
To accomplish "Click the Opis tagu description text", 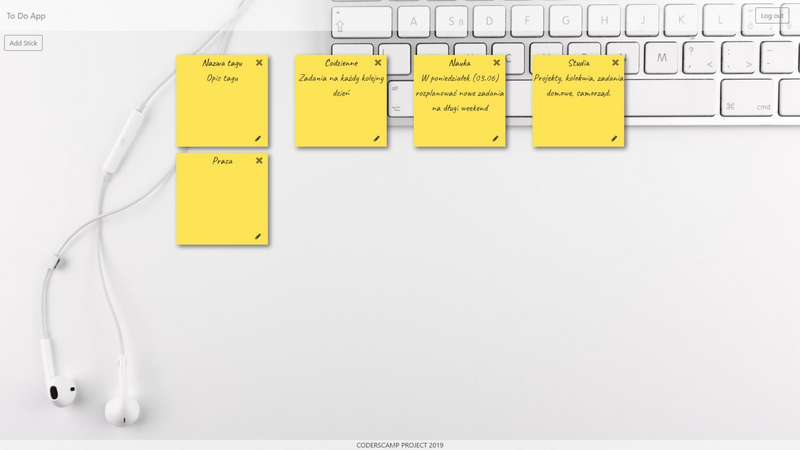I will point(222,78).
